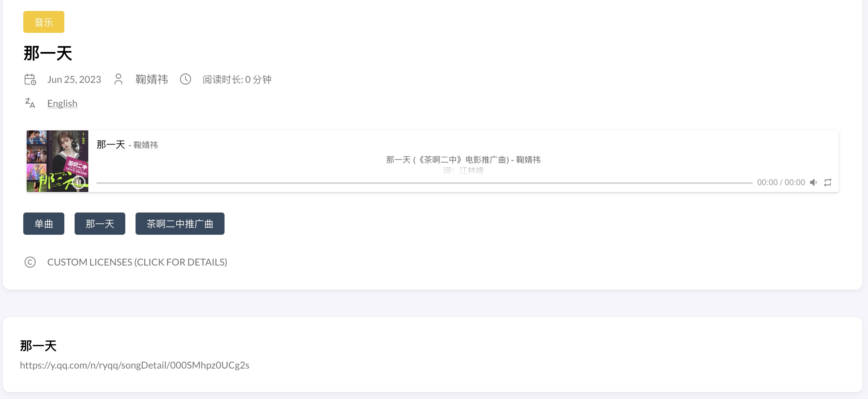
Task: Click the translate language icon
Action: coord(30,103)
